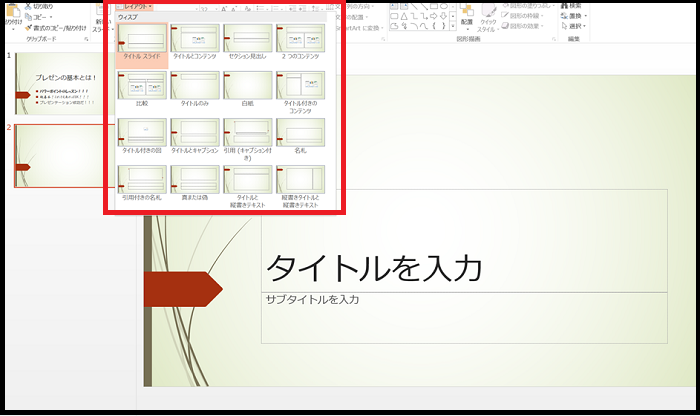Open 図形の枠線 shape outline dropdown
This screenshot has height=416, width=700.
pos(522,16)
